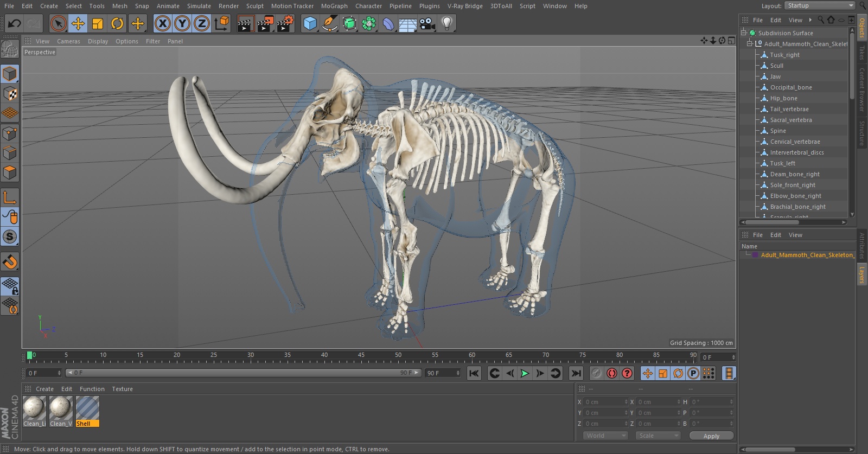The width and height of the screenshot is (868, 454).
Task: Click frame 45 on the timeline ruler
Action: [x=361, y=356]
